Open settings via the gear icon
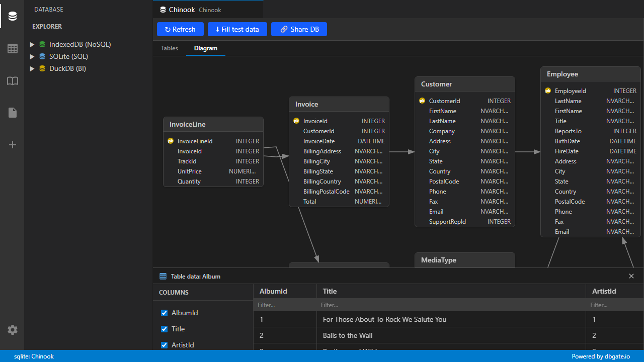Viewport: 644px width, 362px height. tap(12, 330)
